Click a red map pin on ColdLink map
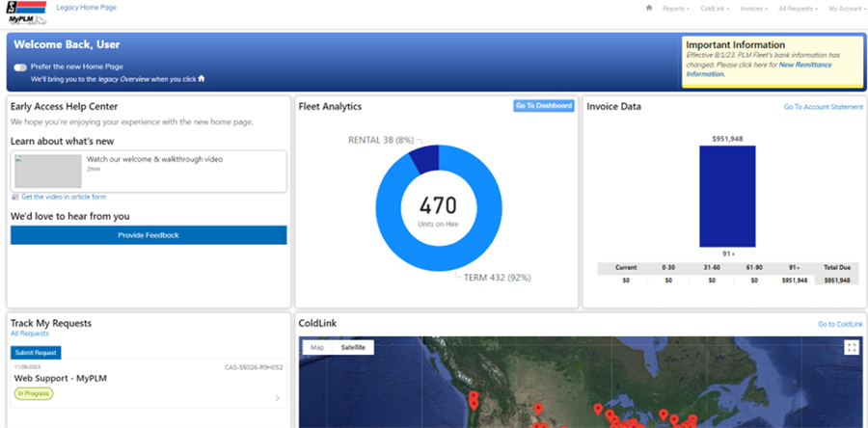Screen dimensions: 868x428 pos(474,398)
